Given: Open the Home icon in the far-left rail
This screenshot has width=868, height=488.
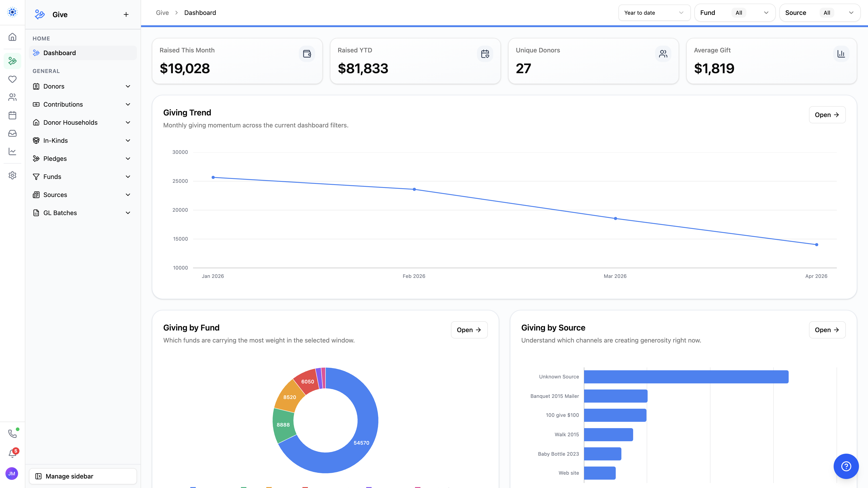Looking at the screenshot, I should pyautogui.click(x=12, y=37).
